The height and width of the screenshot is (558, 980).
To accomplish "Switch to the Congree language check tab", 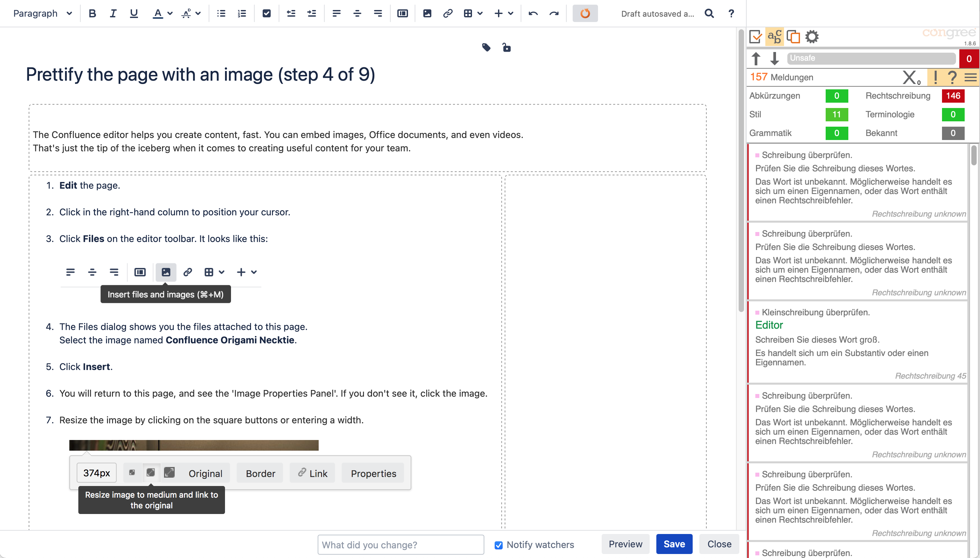I will 774,37.
